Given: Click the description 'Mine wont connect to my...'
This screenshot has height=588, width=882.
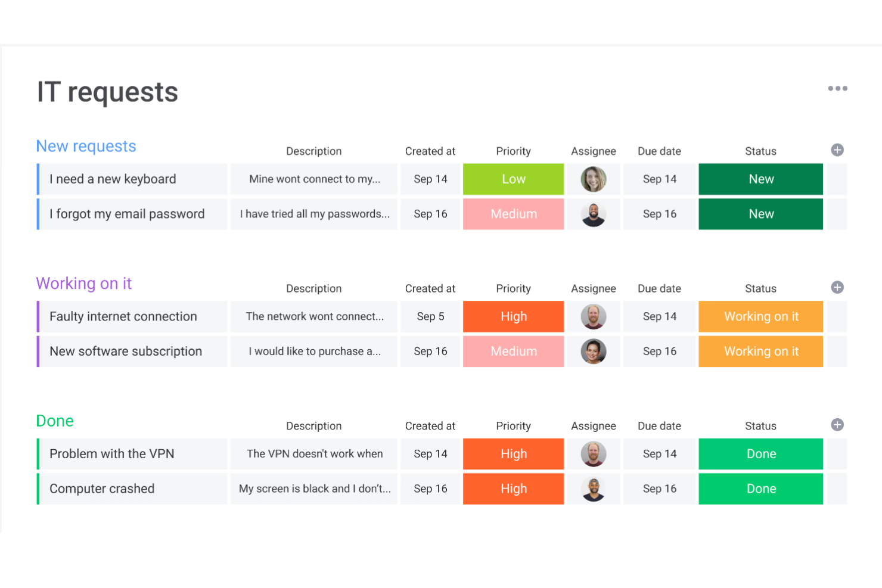Looking at the screenshot, I should click(x=314, y=179).
